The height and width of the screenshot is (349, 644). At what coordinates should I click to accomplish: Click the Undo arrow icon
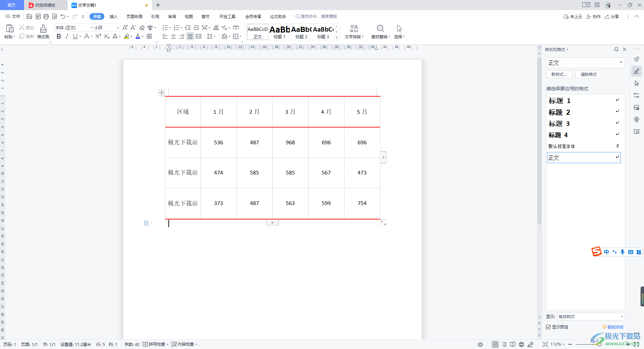pos(63,16)
